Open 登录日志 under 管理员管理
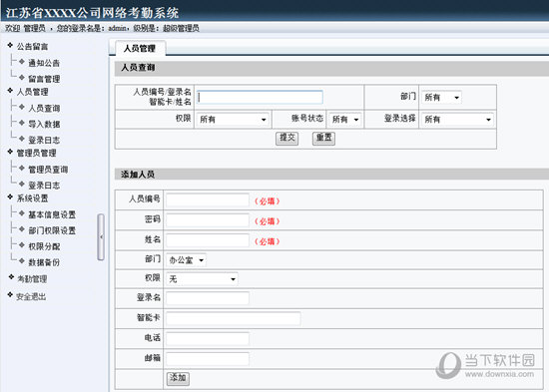549x392 pixels. coord(44,186)
